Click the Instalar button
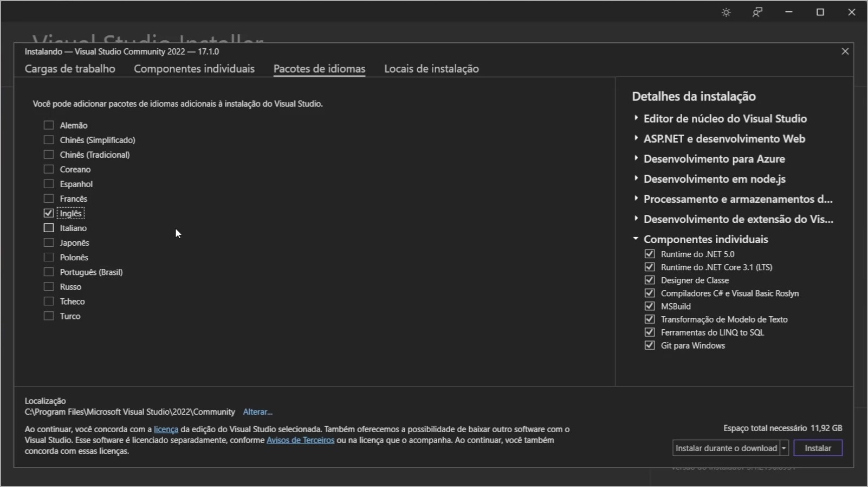The width and height of the screenshot is (868, 487). tap(818, 448)
